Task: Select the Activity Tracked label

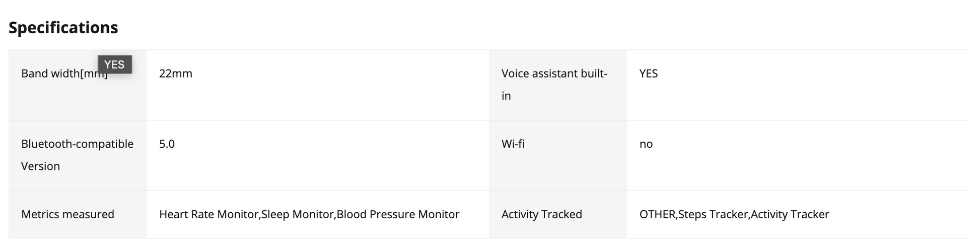Action: tap(542, 214)
